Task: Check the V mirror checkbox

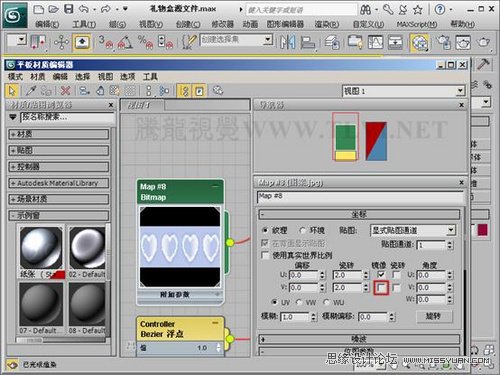Action: pos(381,288)
